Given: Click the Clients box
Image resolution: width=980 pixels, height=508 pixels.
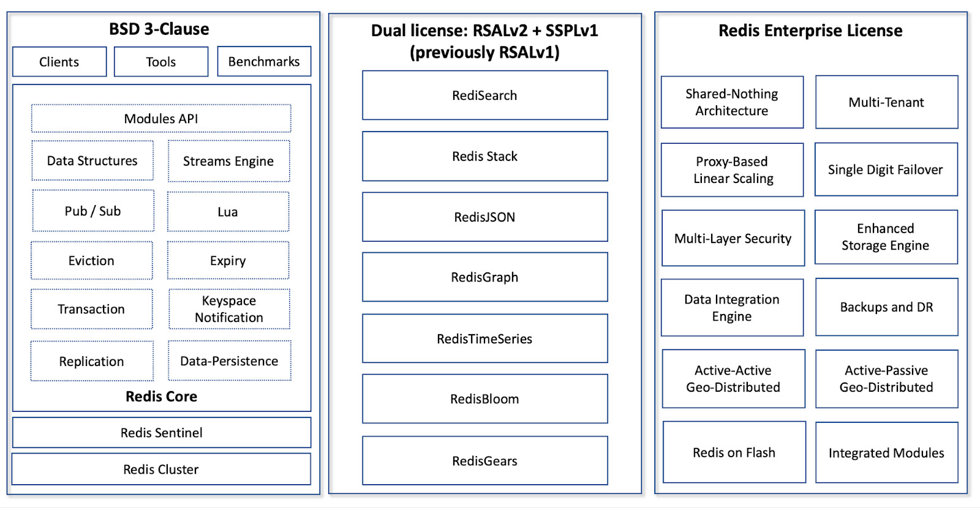Looking at the screenshot, I should (x=59, y=62).
